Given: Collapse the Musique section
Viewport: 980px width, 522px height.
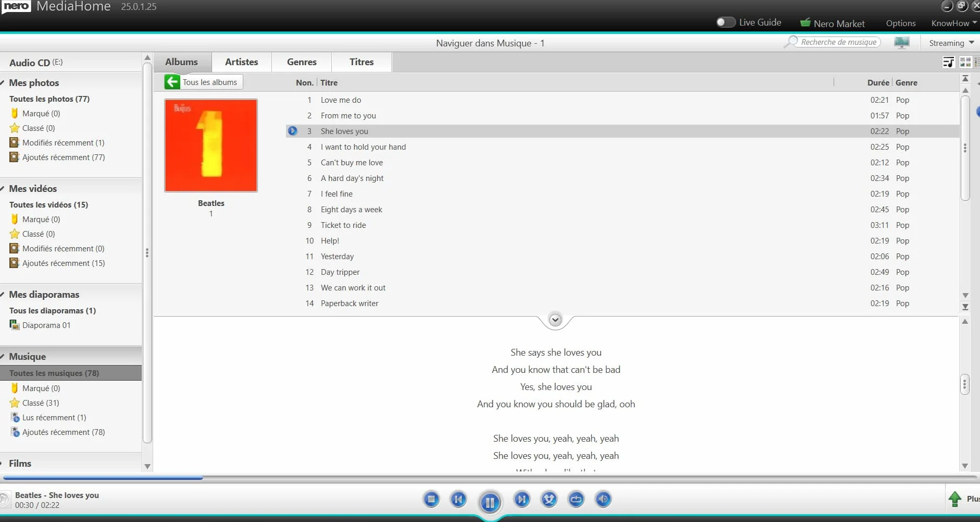Looking at the screenshot, I should (x=3, y=356).
